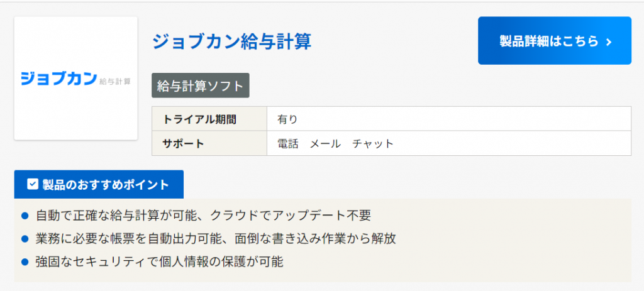The width and height of the screenshot is (644, 291).
Task: Click the blue bullet before 業務に必要な帳票
Action: coord(25,238)
